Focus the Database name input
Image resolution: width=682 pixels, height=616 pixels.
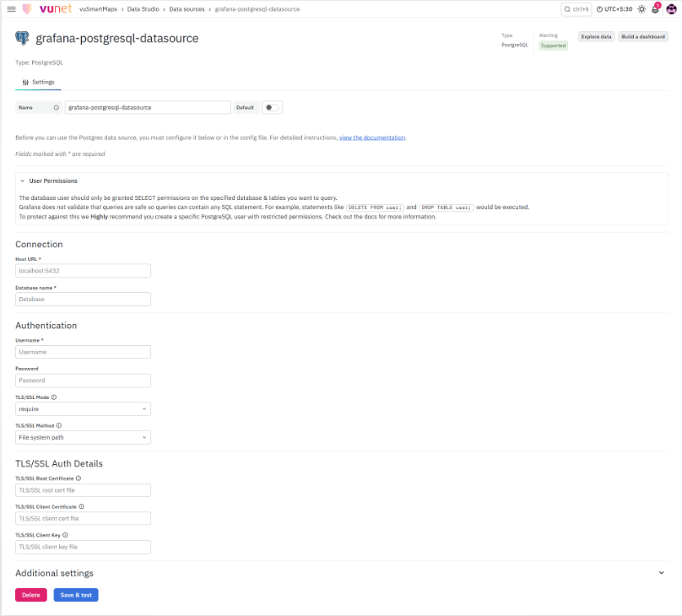click(83, 299)
